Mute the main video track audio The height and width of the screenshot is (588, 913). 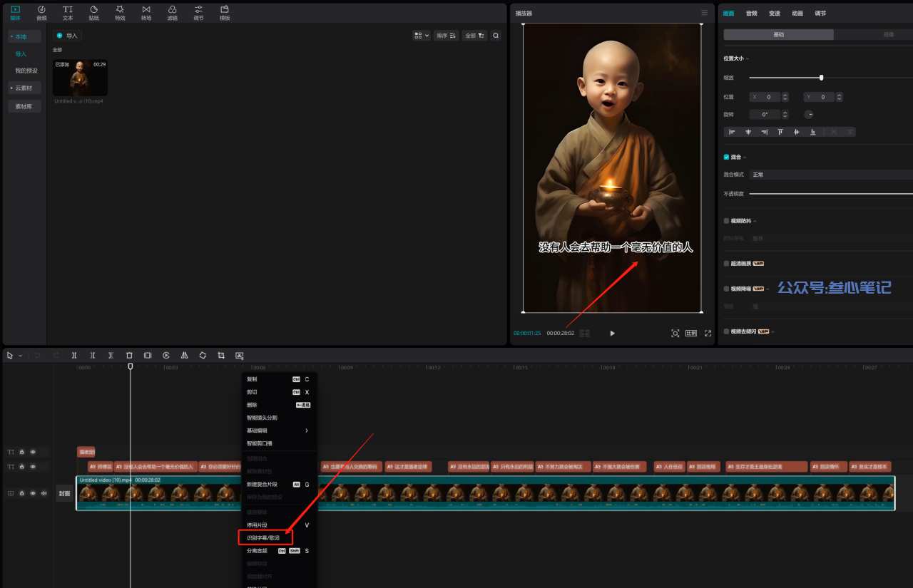pos(44,492)
